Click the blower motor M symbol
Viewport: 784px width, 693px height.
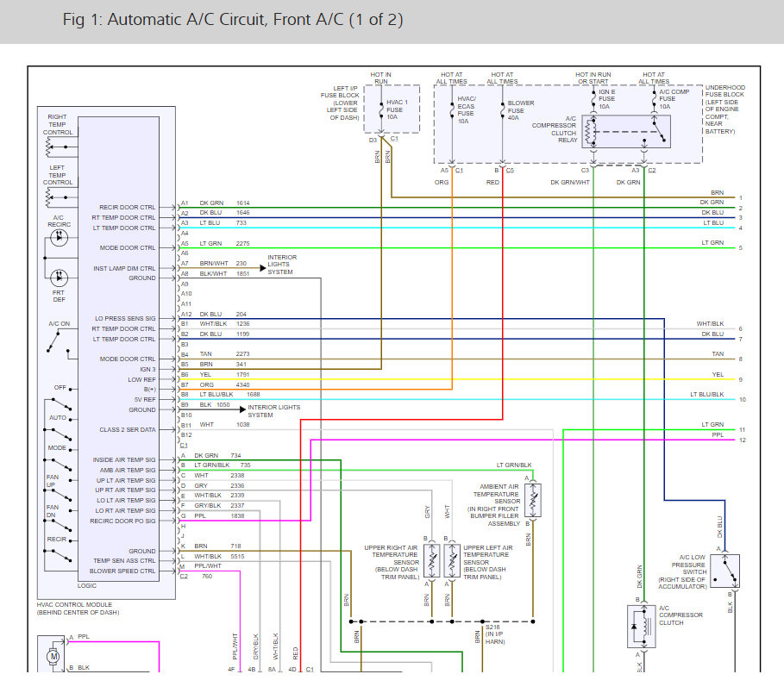tap(53, 656)
